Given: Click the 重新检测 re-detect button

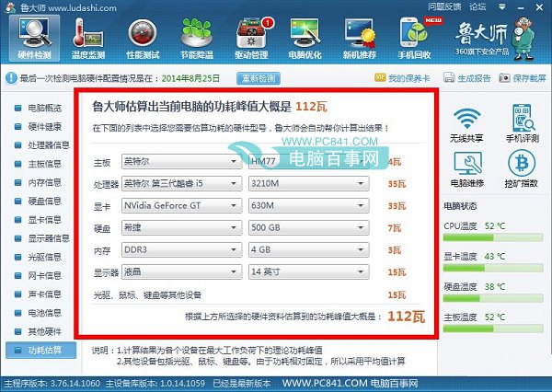Looking at the screenshot, I should pos(259,78).
